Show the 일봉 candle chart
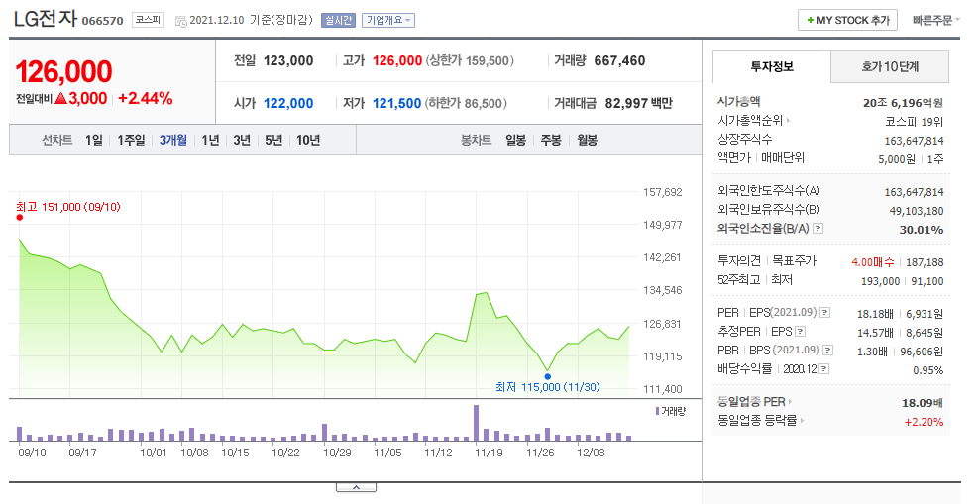Screen dimensions: 980x504 pos(515,140)
